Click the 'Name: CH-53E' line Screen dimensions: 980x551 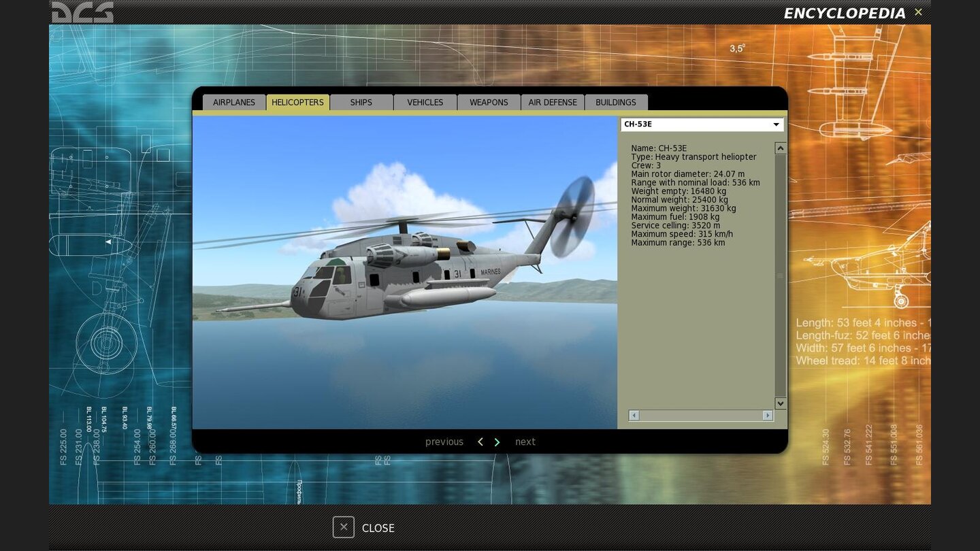(659, 148)
